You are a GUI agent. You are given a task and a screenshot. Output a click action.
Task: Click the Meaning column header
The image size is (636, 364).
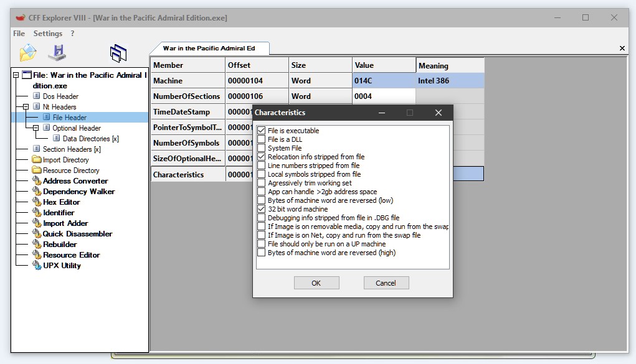[x=450, y=65]
